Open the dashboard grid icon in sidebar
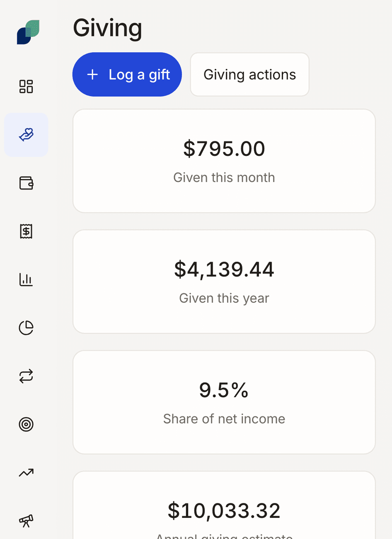This screenshot has width=392, height=539. 26,86
